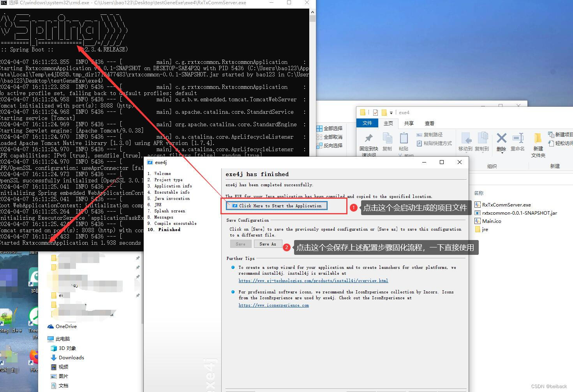Select 图片 in navigation pane
This screenshot has width=573, height=392.
[60, 376]
